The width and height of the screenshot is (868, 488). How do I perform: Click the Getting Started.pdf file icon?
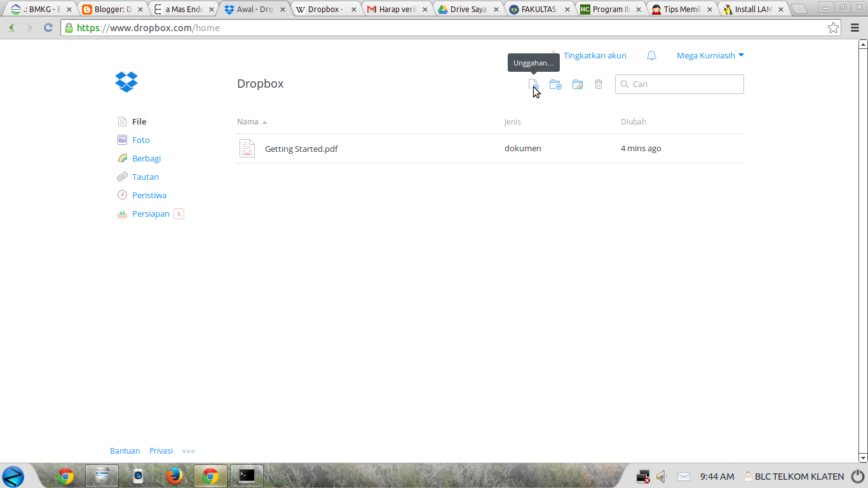tap(247, 148)
